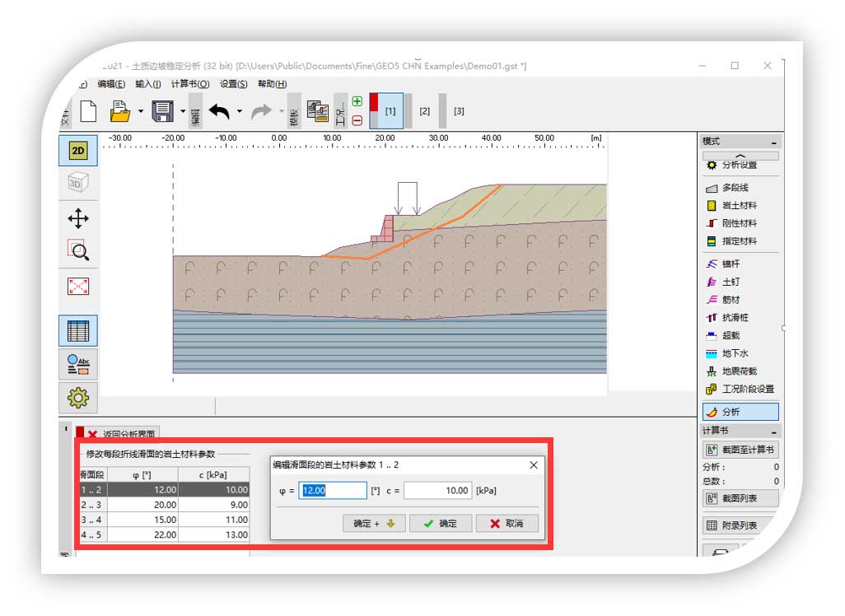Add a construction stage with green plus
Screen dimensions: 845x616
357,101
